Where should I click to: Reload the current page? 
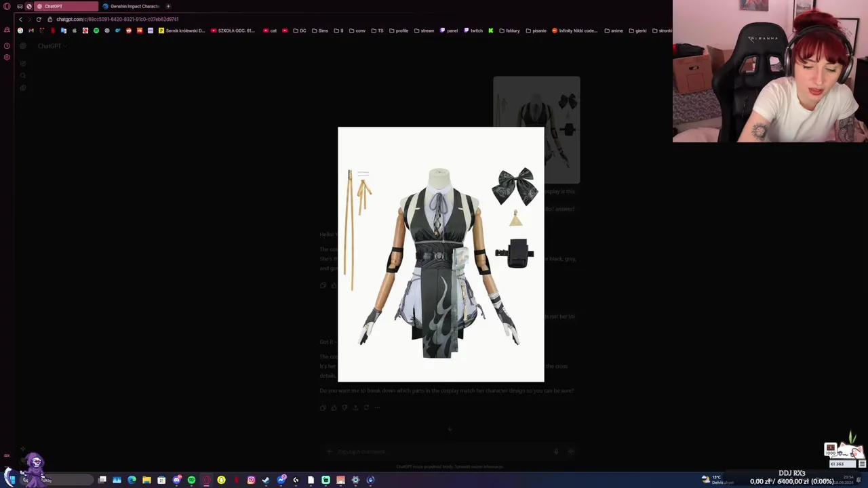(x=39, y=19)
